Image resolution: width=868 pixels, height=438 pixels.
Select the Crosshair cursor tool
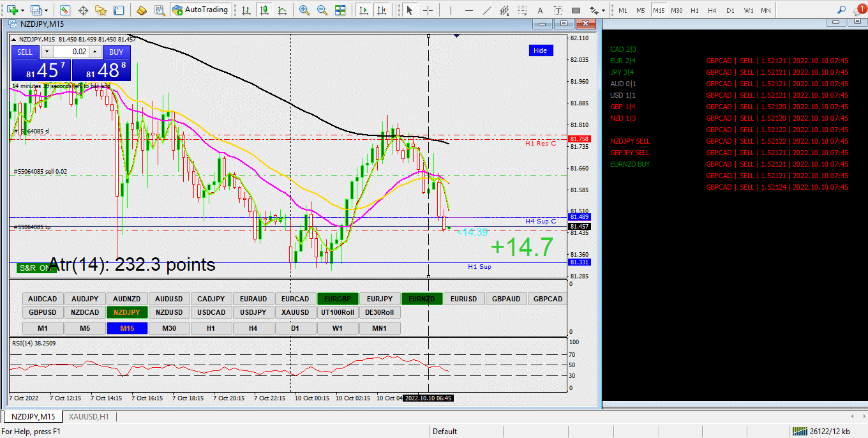click(428, 10)
